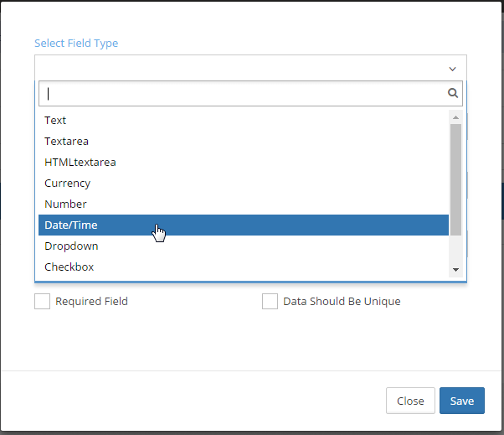Collapse the Select Field Type chevron
This screenshot has width=504, height=435.
(452, 69)
